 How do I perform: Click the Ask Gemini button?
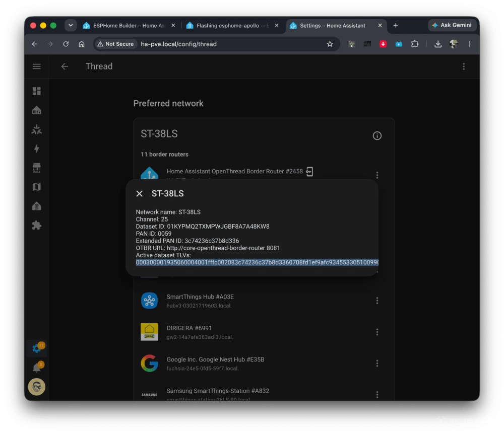[452, 25]
